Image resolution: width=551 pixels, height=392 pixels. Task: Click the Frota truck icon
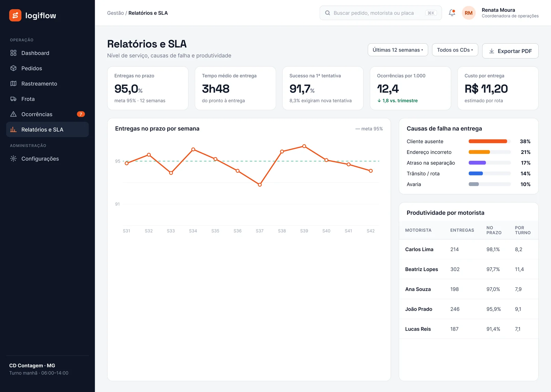pyautogui.click(x=13, y=99)
